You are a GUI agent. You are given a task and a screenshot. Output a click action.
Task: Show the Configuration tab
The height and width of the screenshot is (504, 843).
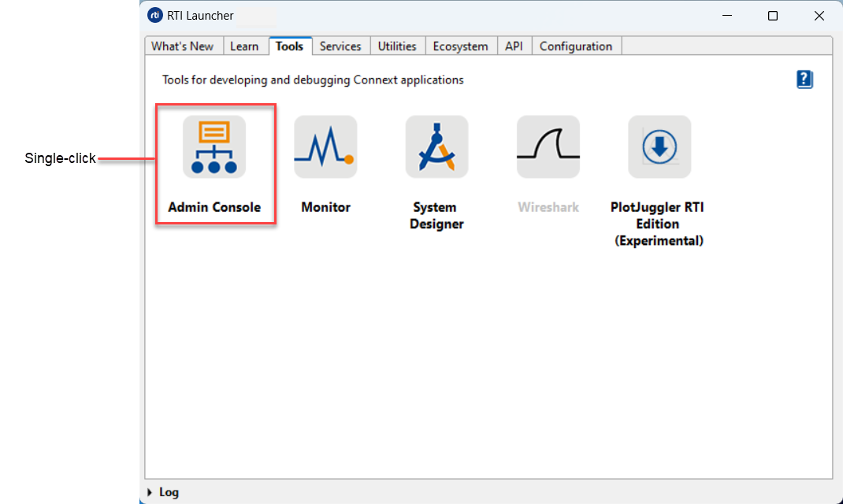576,46
